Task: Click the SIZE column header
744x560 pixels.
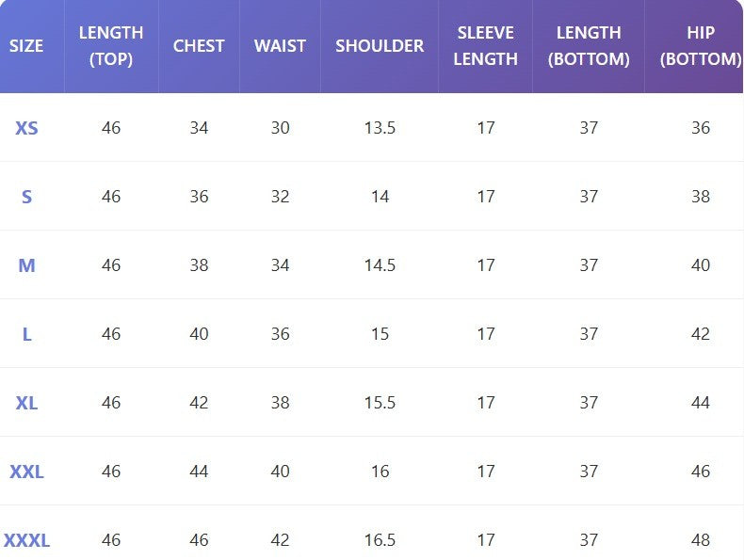Action: (26, 45)
